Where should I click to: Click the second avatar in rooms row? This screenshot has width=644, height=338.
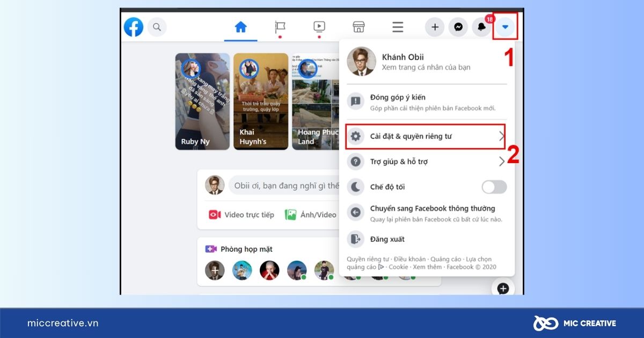pyautogui.click(x=242, y=270)
